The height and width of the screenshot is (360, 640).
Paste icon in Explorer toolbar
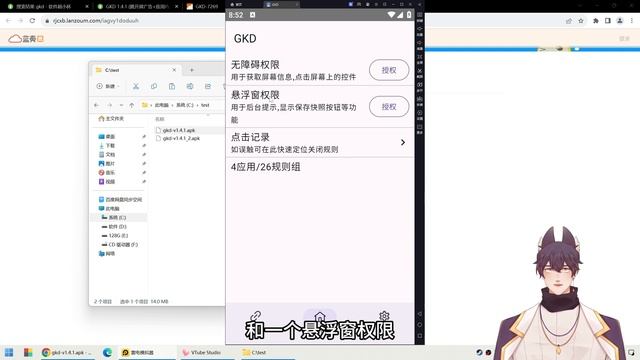tap(172, 86)
